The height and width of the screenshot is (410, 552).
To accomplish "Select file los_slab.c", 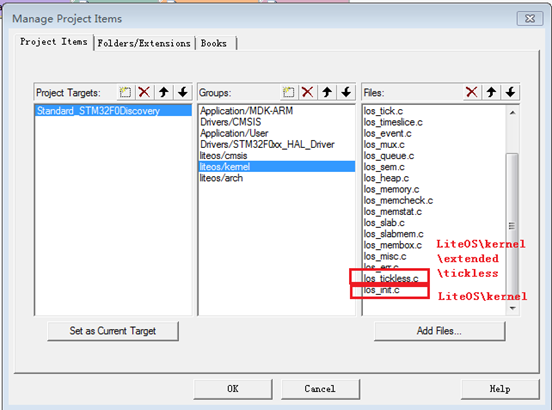I will point(384,223).
